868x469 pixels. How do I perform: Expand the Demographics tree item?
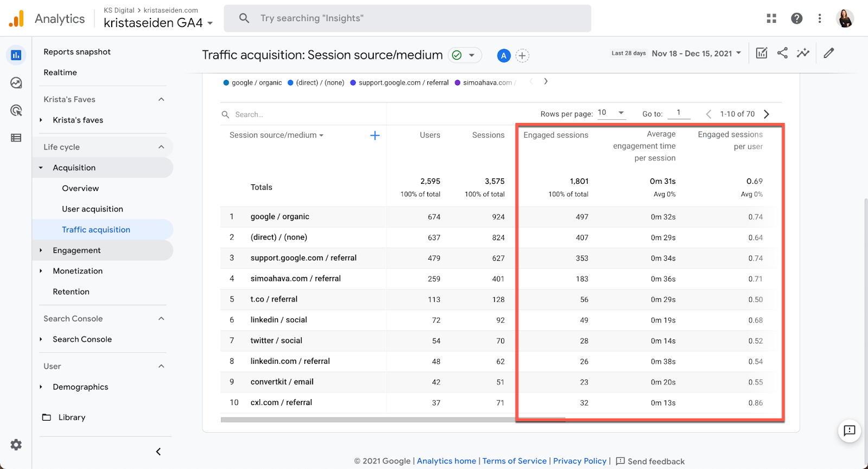tap(41, 387)
